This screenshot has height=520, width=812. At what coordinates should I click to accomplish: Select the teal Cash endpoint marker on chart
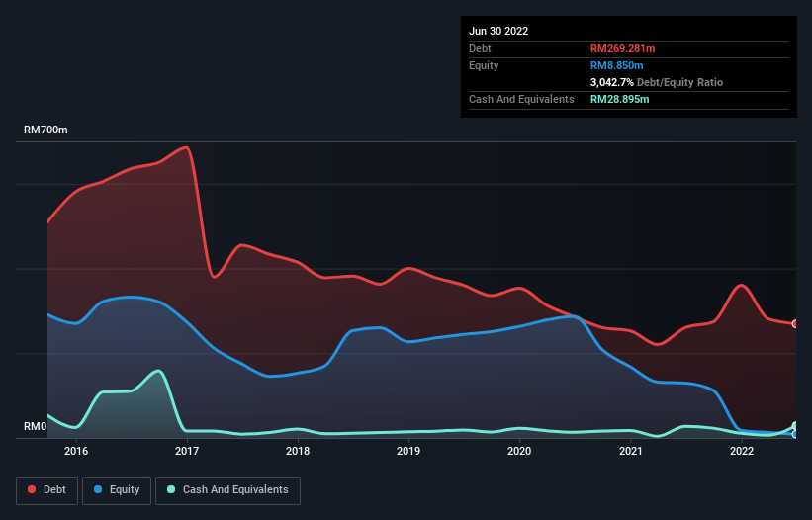pyautogui.click(x=795, y=426)
